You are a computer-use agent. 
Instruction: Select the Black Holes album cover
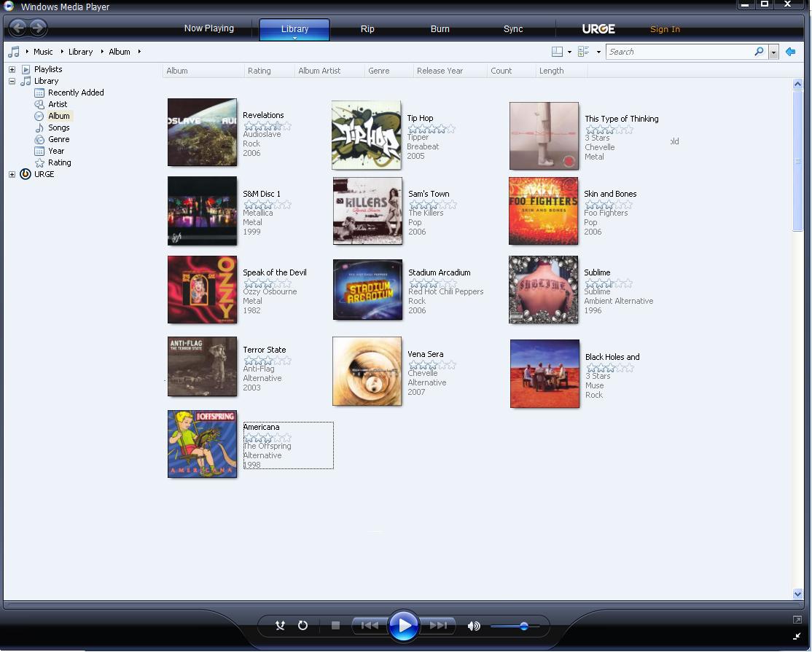pos(544,374)
